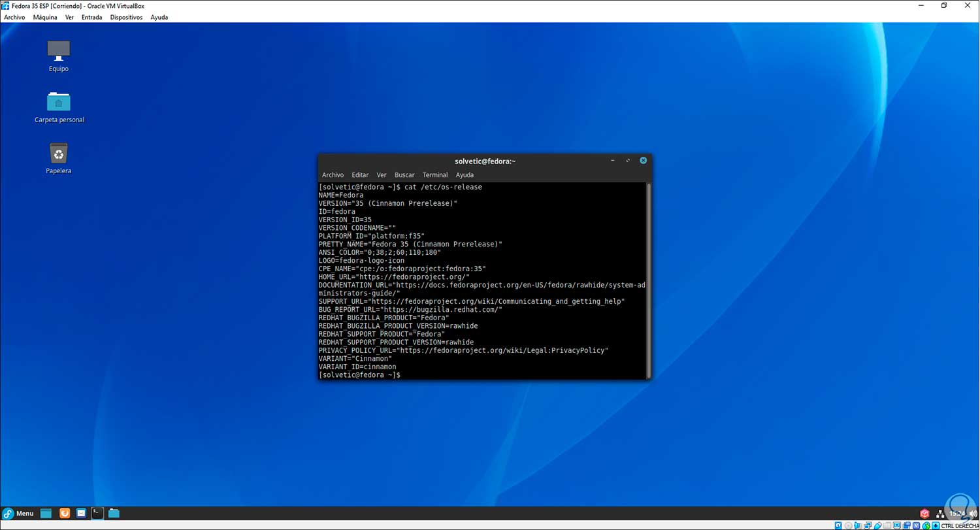Click the VirtualBox display status icon
Screen dimensions: 980x530
point(897,525)
